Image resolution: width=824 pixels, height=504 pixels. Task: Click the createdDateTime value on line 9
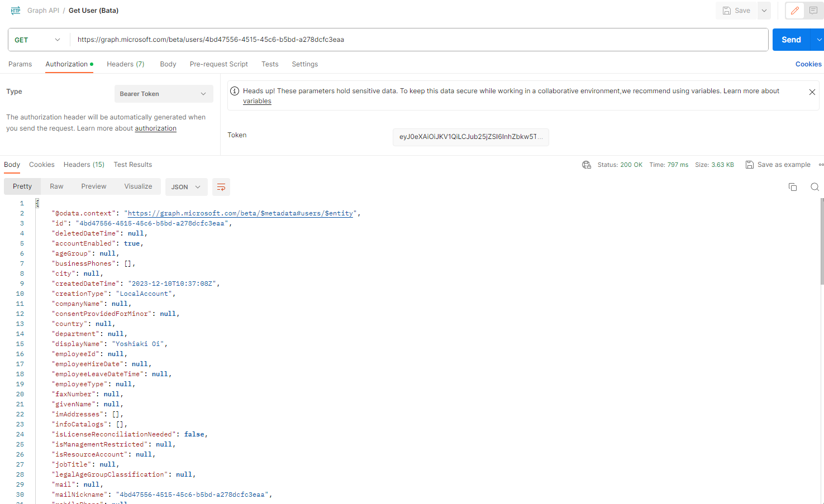172,284
